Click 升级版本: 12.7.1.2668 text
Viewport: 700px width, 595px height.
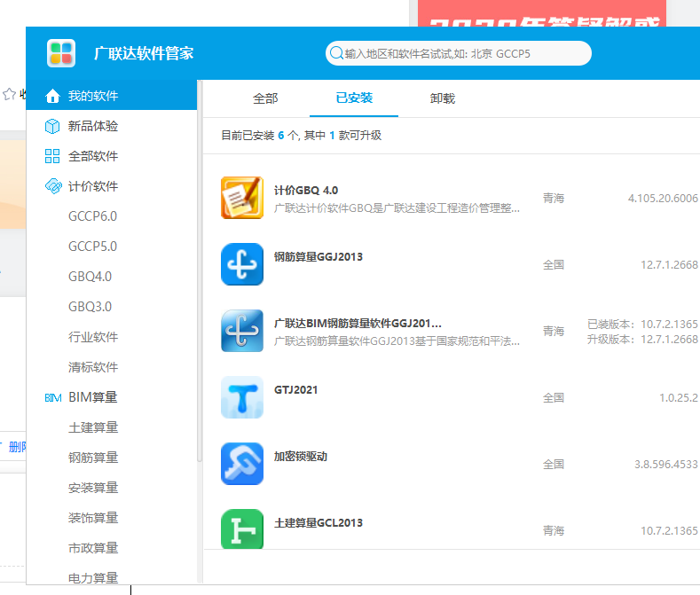tap(642, 340)
